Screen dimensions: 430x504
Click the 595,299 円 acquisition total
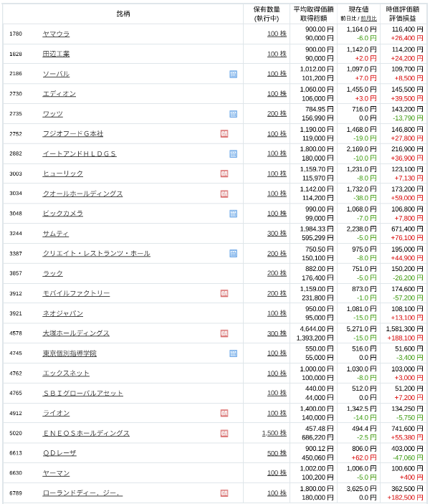(317, 238)
